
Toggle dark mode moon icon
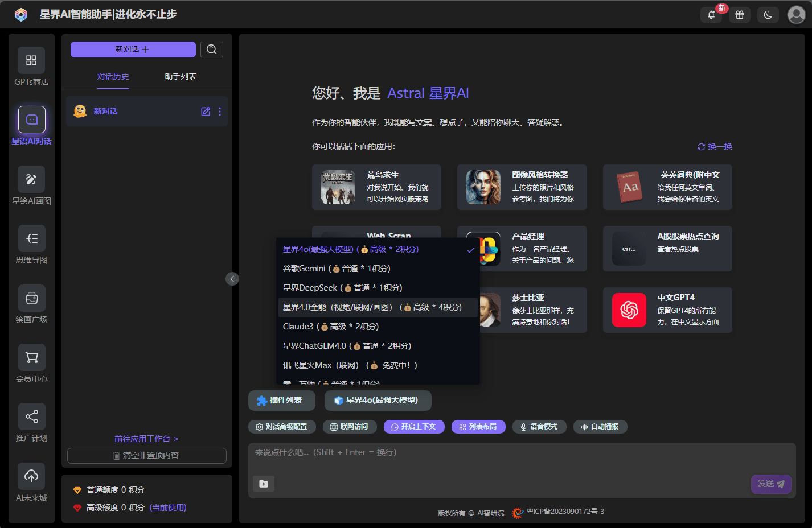click(x=768, y=15)
